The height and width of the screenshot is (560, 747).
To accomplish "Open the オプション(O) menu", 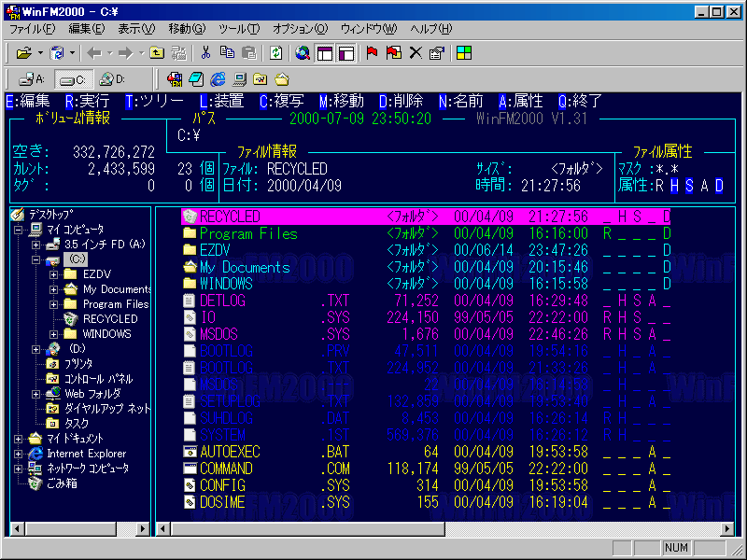I will click(x=300, y=29).
